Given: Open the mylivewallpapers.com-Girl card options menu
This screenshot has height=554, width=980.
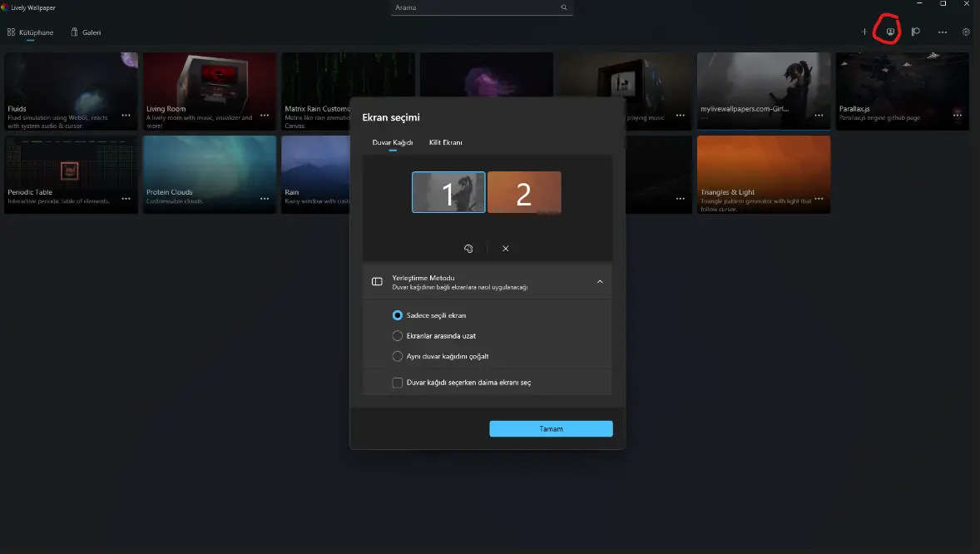Looking at the screenshot, I should 819,115.
